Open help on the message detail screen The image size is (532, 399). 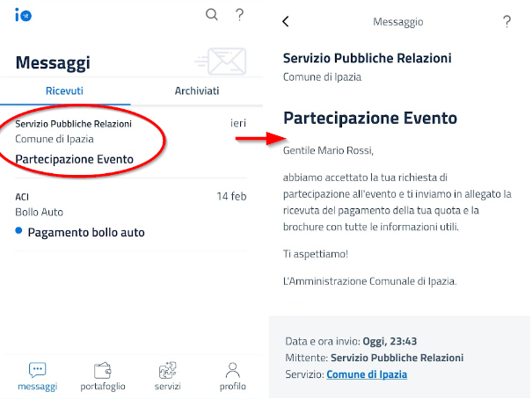tap(506, 22)
